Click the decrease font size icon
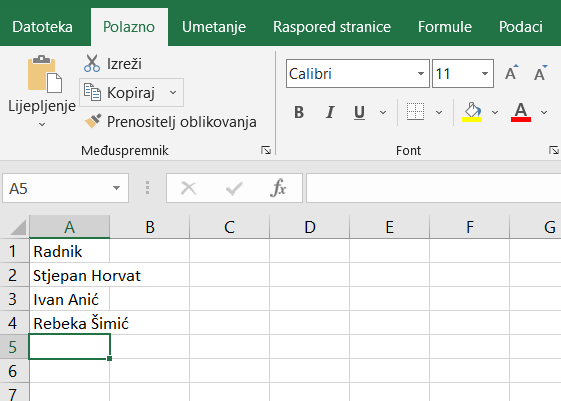561x401 pixels. [540, 73]
